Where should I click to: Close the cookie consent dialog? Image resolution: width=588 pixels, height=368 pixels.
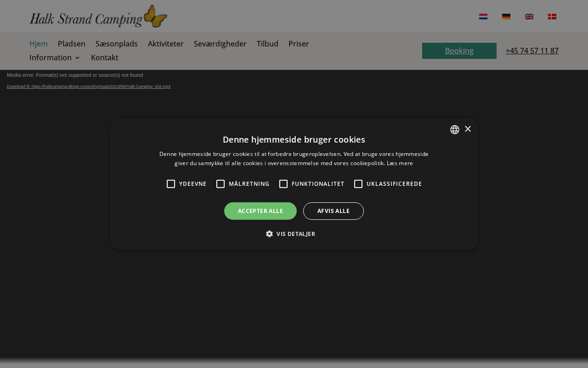coord(468,129)
